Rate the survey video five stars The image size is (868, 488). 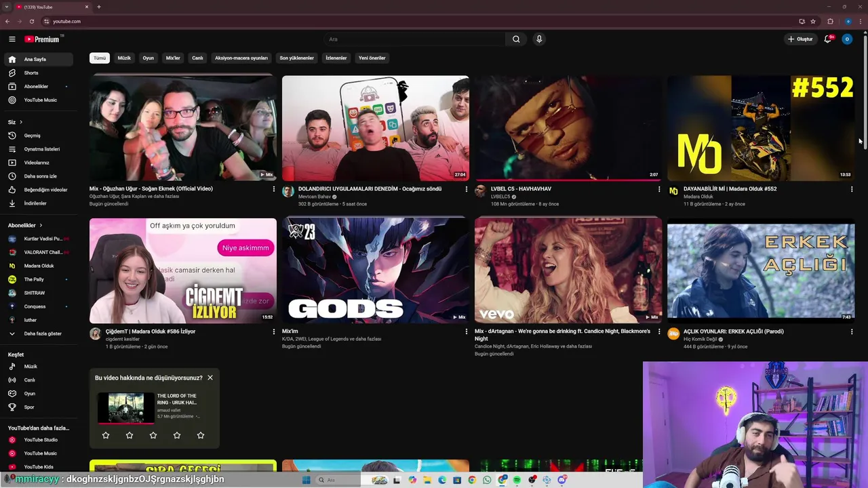click(201, 435)
